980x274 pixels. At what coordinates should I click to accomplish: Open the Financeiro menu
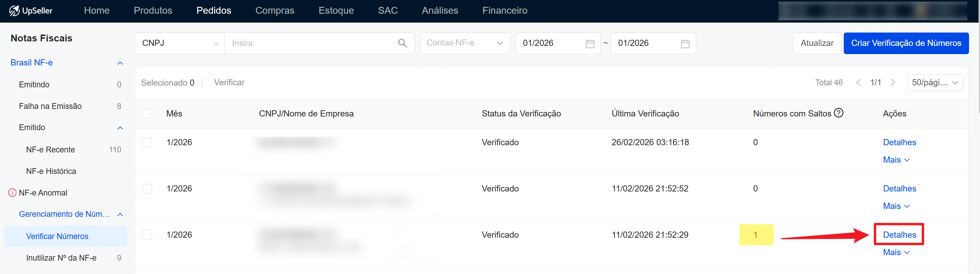tap(505, 11)
